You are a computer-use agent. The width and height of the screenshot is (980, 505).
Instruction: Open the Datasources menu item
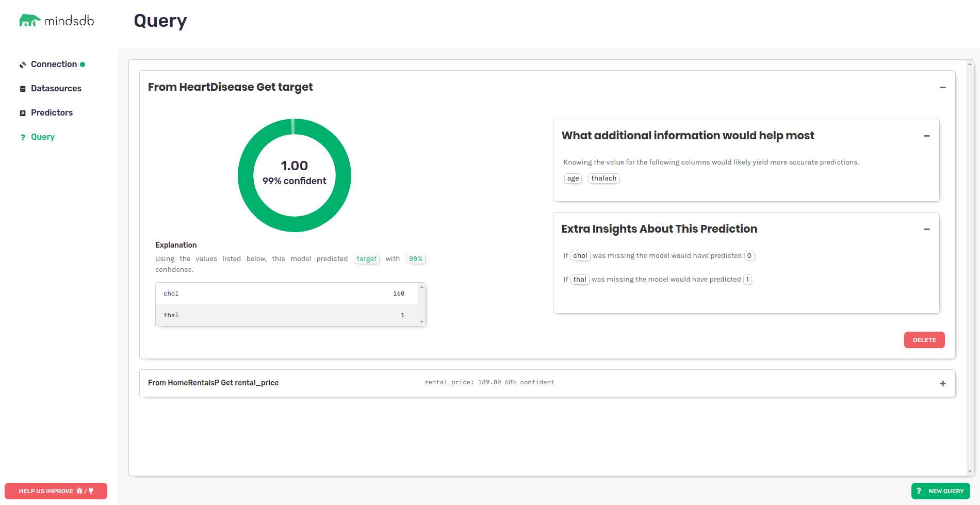56,89
